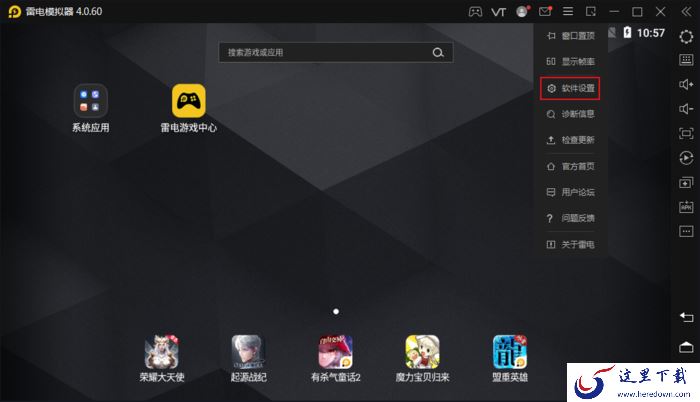
Task: Open 关于雷电 from the menu
Action: [571, 244]
